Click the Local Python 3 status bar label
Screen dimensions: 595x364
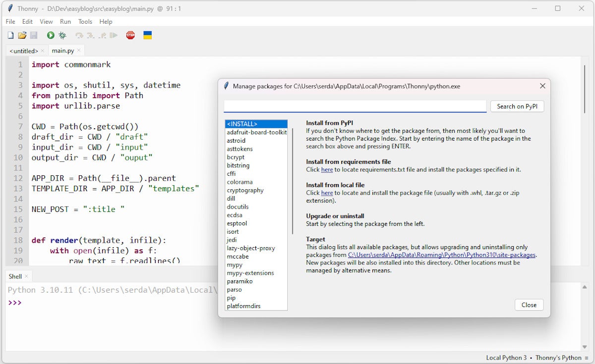coord(506,358)
